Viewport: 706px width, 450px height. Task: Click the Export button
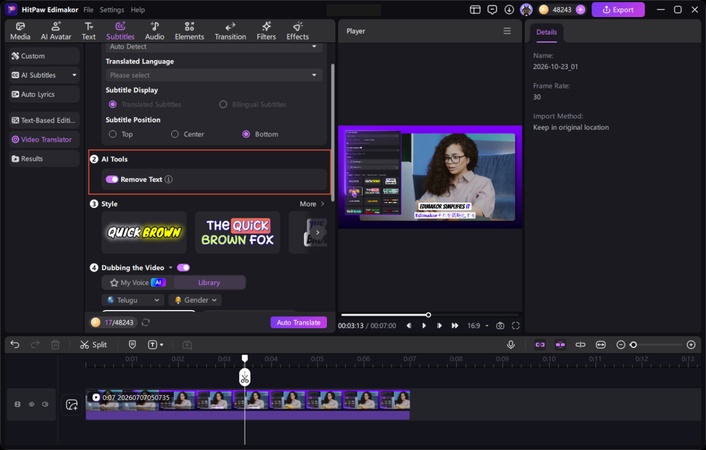click(618, 9)
